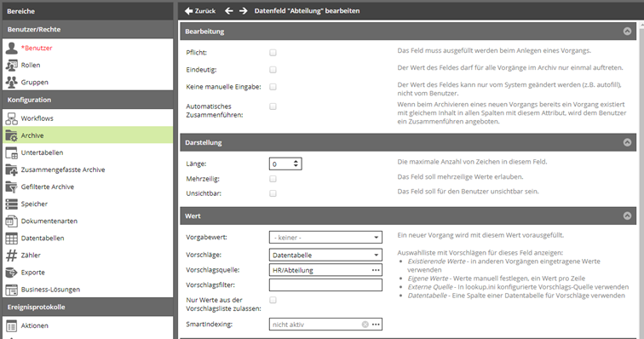Toggle Automatisches Zusammenführen checkbox

coord(273,106)
